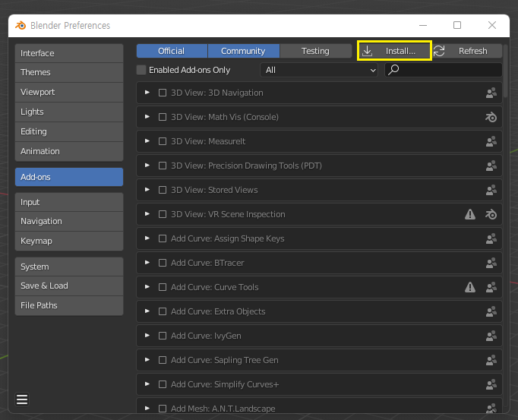Screen dimensions: 518x420
Task: Click community icon on BTracer row
Action: [491, 263]
